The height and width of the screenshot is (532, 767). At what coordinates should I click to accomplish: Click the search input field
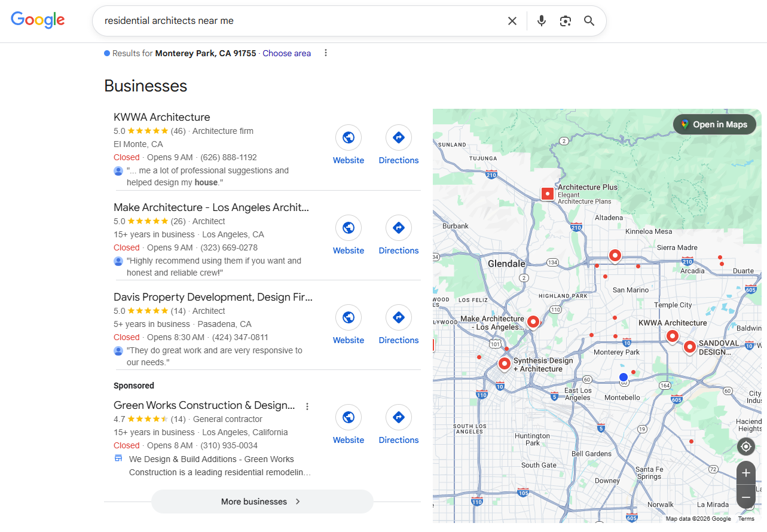[x=299, y=21]
